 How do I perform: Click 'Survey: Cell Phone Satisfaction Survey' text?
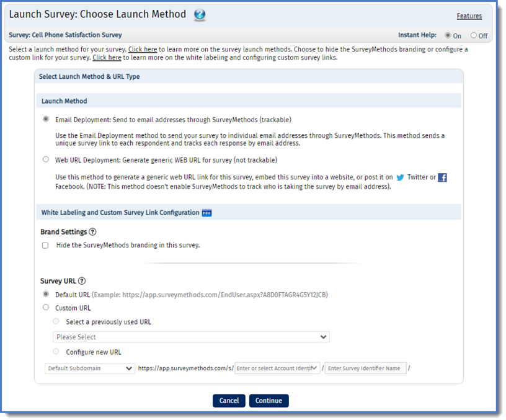click(65, 35)
